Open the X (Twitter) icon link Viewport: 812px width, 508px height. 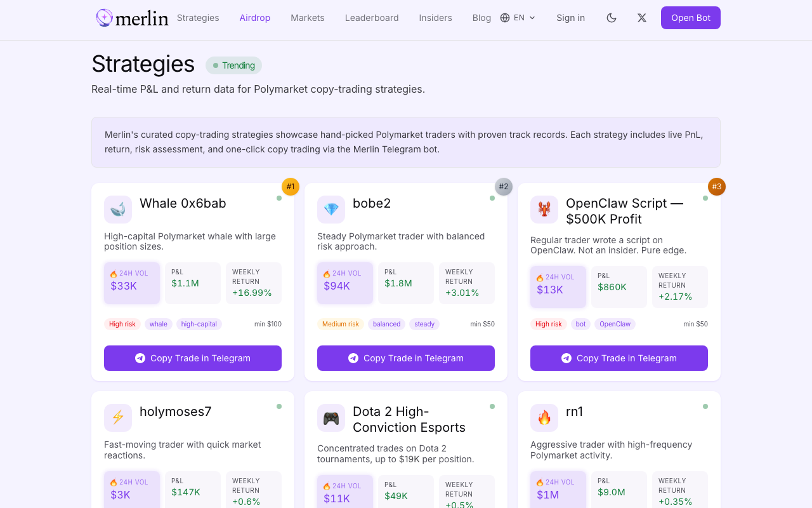coord(642,18)
